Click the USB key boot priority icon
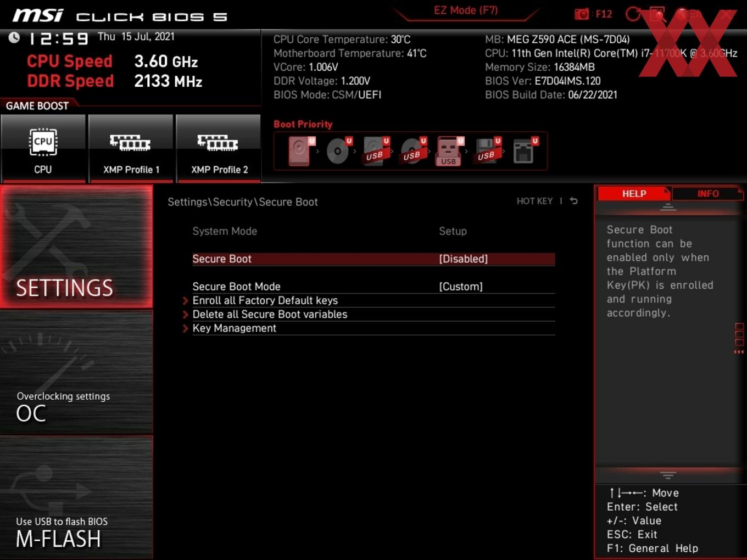The height and width of the screenshot is (560, 747). (x=450, y=151)
